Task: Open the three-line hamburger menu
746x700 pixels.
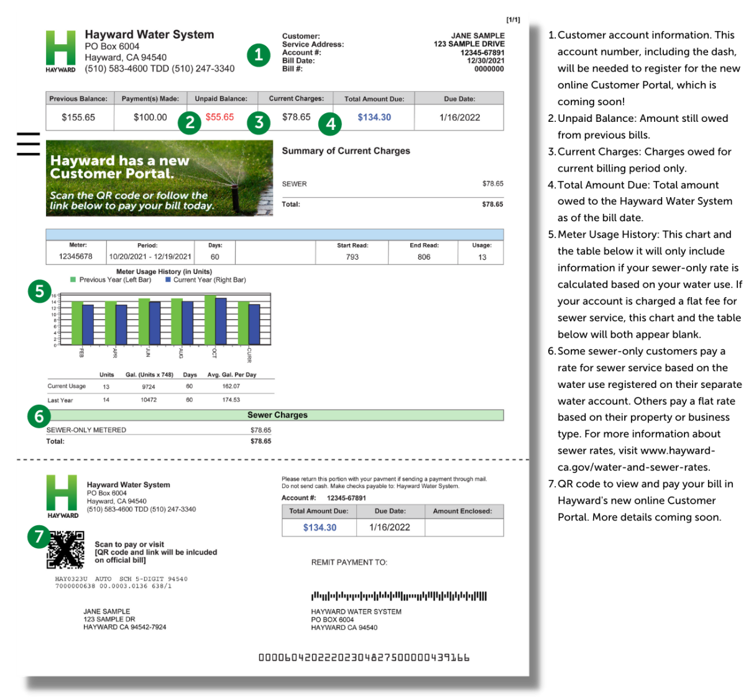Action: [28, 144]
